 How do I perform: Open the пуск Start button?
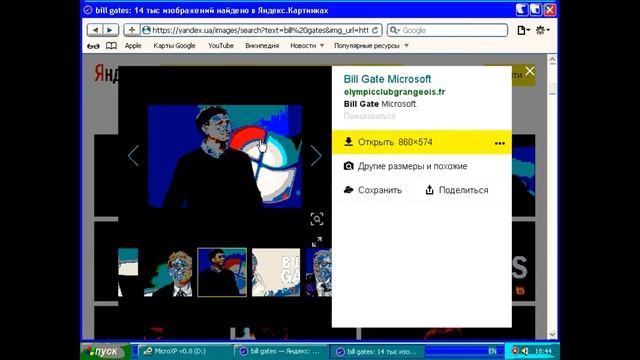tap(105, 351)
